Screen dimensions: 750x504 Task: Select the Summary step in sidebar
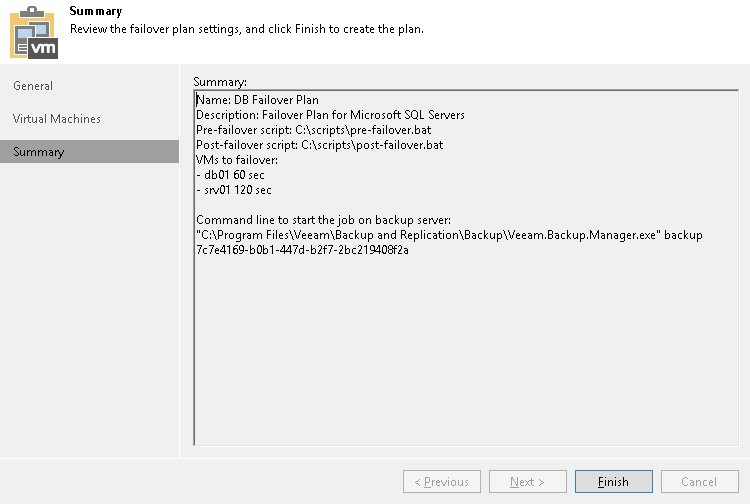point(39,152)
